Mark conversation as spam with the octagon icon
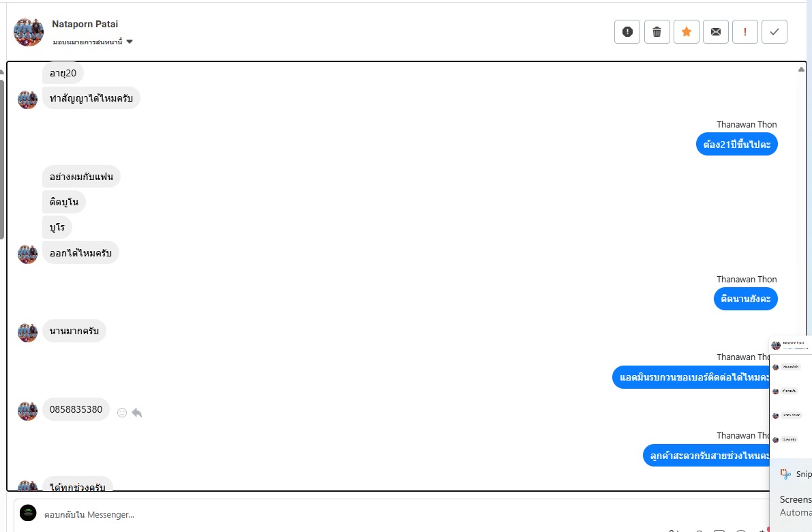 coord(627,32)
